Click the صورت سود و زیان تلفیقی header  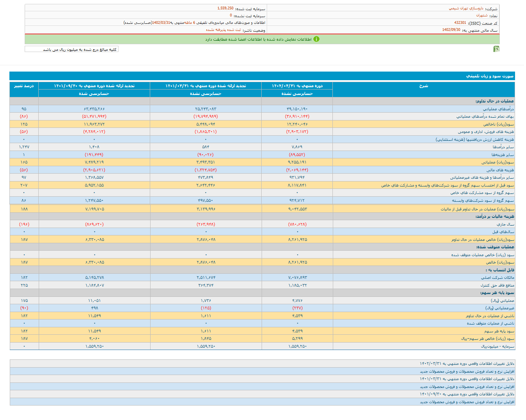[490, 76]
